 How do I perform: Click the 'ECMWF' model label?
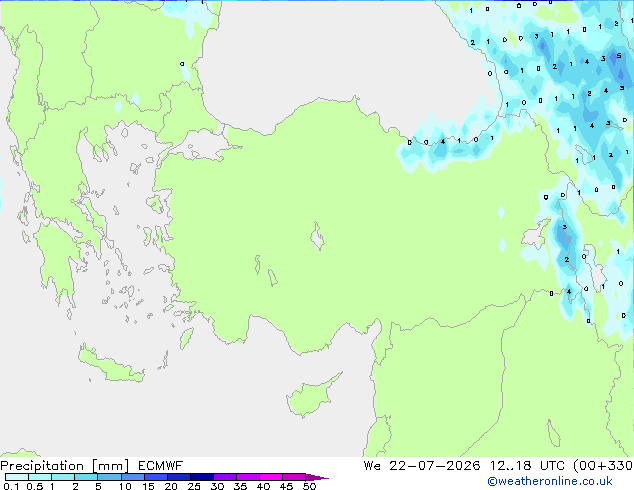(x=160, y=466)
